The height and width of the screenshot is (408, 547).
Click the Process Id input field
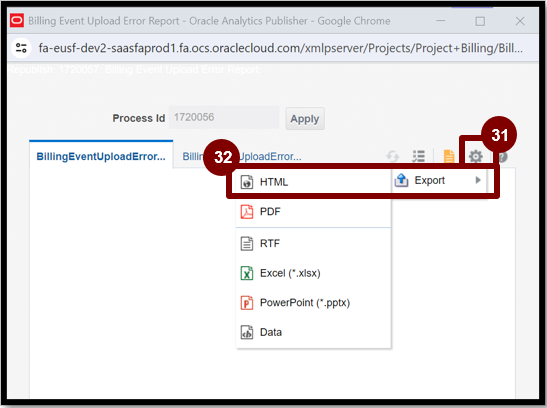click(224, 118)
